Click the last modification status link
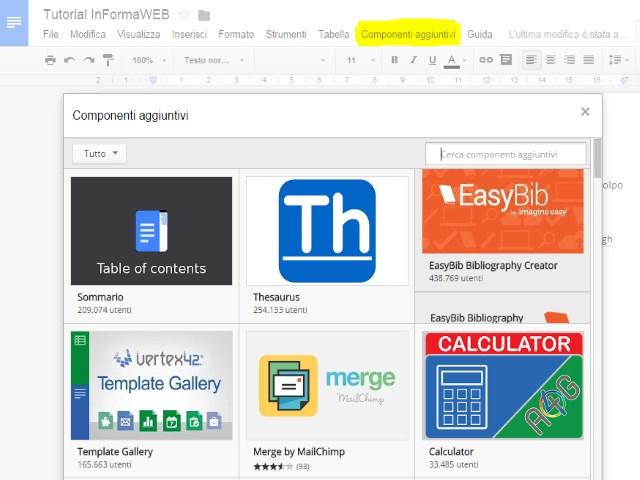Viewport: 640px width, 480px height. pyautogui.click(x=567, y=34)
